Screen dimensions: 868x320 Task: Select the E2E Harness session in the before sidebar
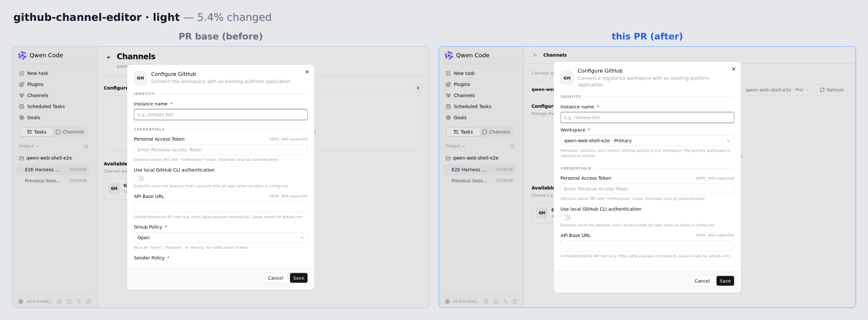pos(54,170)
